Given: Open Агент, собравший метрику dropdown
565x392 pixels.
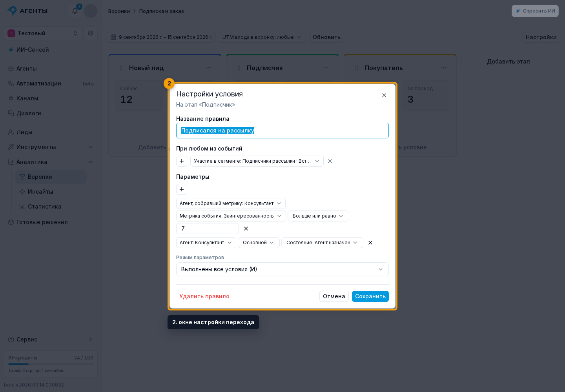Looking at the screenshot, I should coord(231,203).
